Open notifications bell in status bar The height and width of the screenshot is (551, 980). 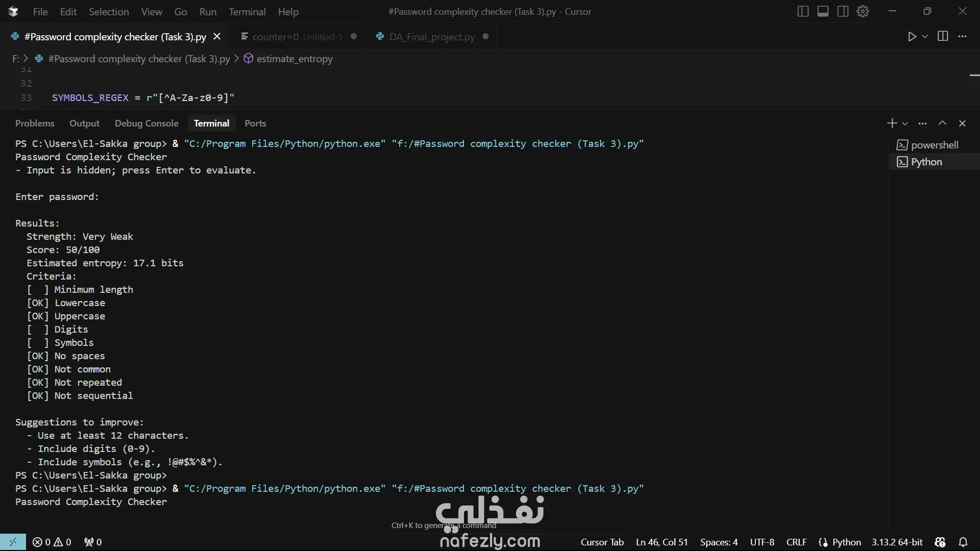pyautogui.click(x=963, y=542)
